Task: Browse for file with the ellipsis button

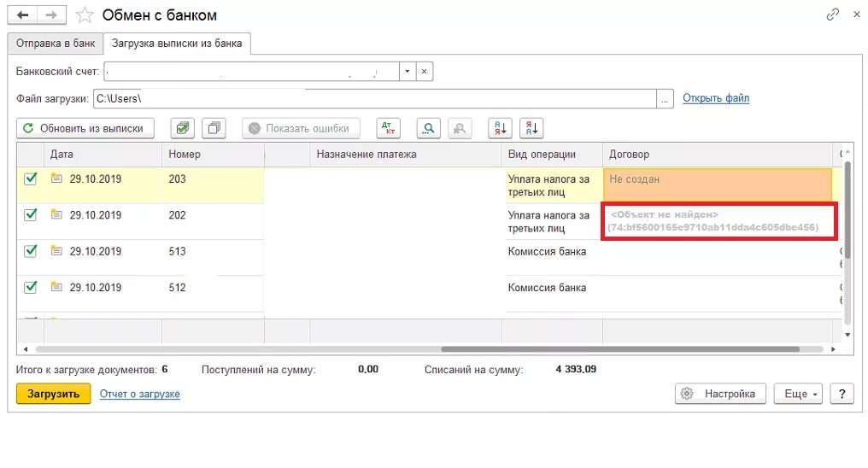Action: (665, 99)
